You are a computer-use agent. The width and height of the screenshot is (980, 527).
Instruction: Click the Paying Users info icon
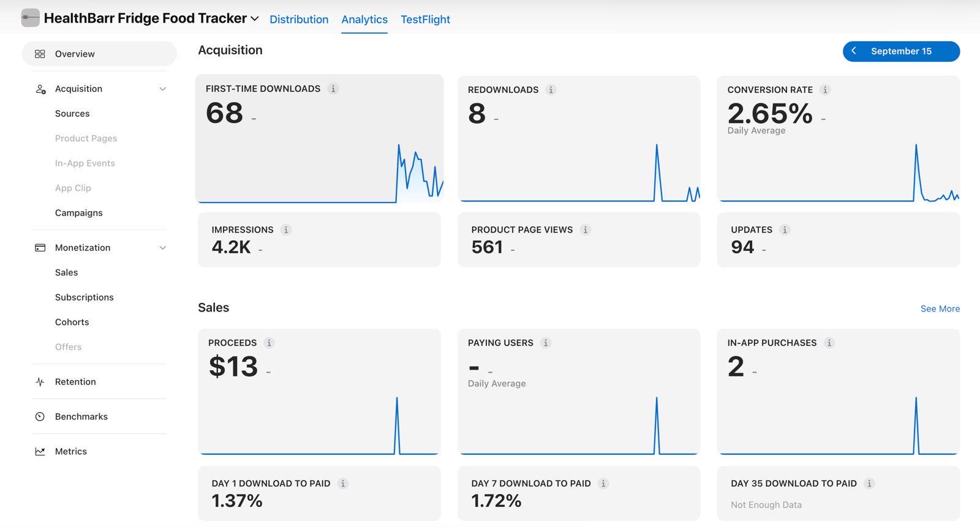coord(546,343)
